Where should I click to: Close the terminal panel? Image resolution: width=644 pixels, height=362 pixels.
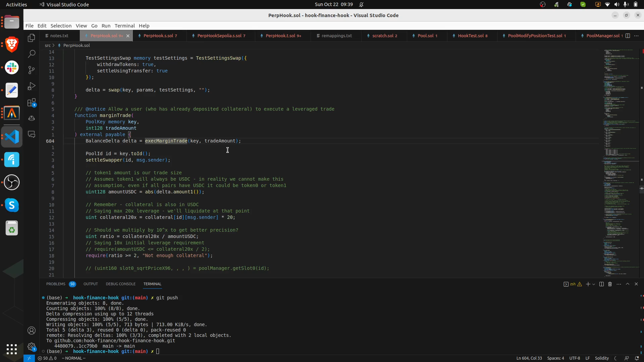(x=636, y=284)
